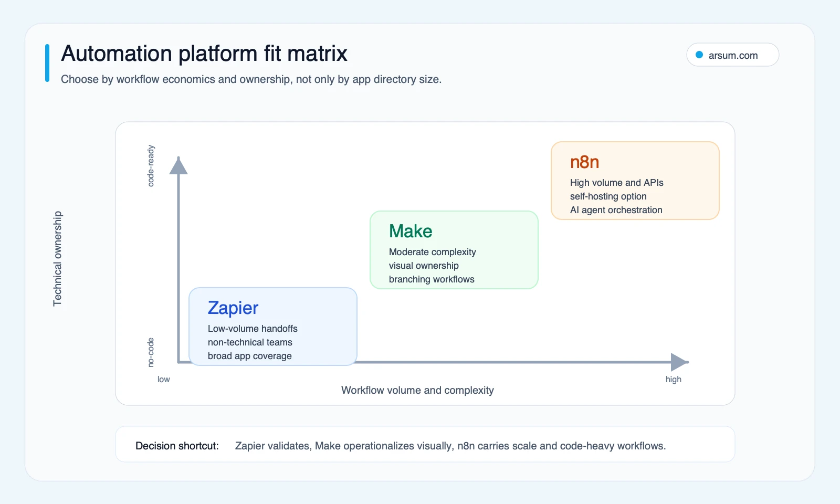
Task: Select the n8n heading
Action: 585,162
